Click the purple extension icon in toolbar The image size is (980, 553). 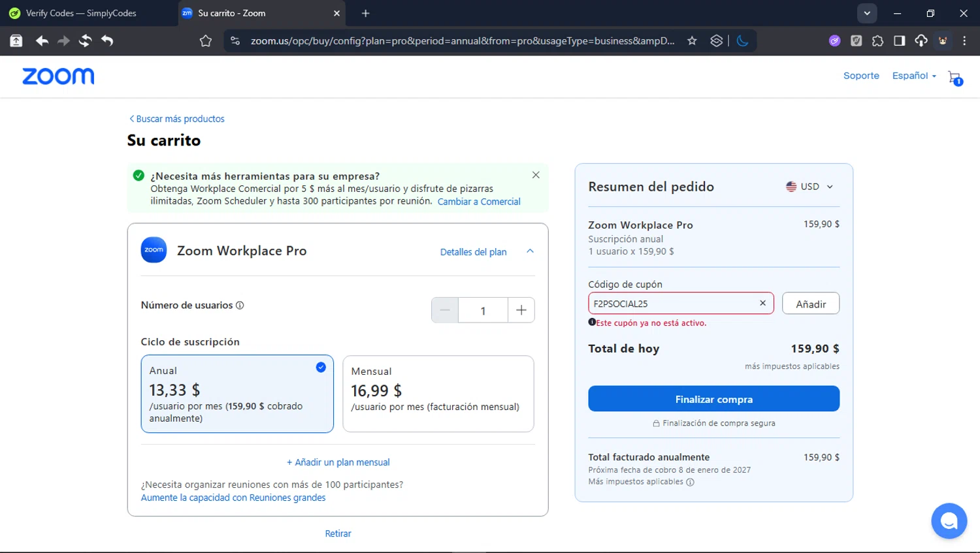point(834,40)
